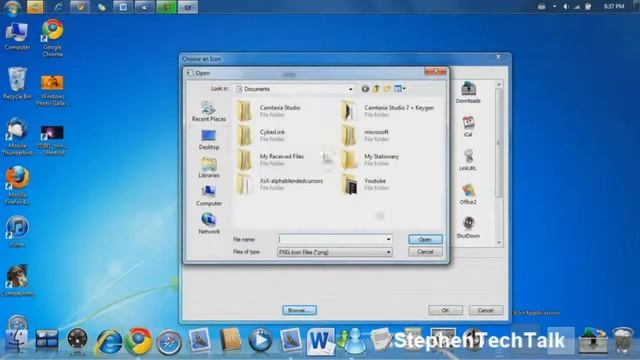This screenshot has height=360, width=640.
Task: Open the XsX-alphablendedcursors folder
Action: (x=280, y=184)
